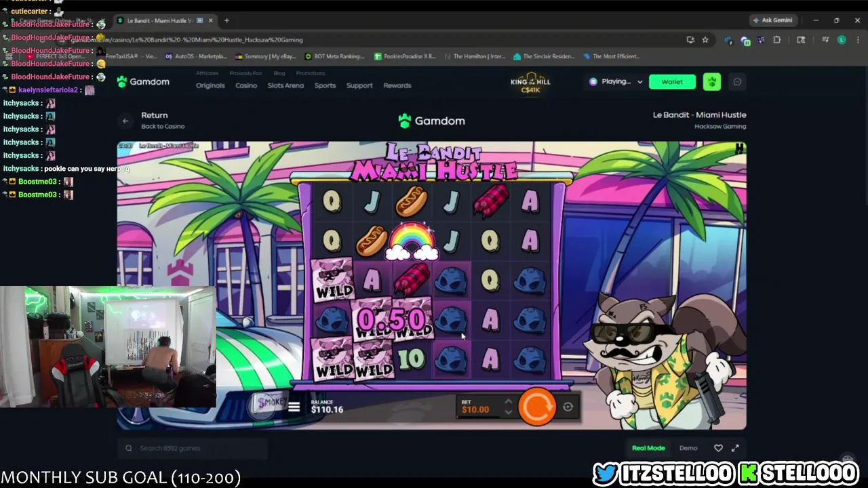This screenshot has width=868, height=488.
Task: Open a new browser tab
Action: click(x=226, y=20)
